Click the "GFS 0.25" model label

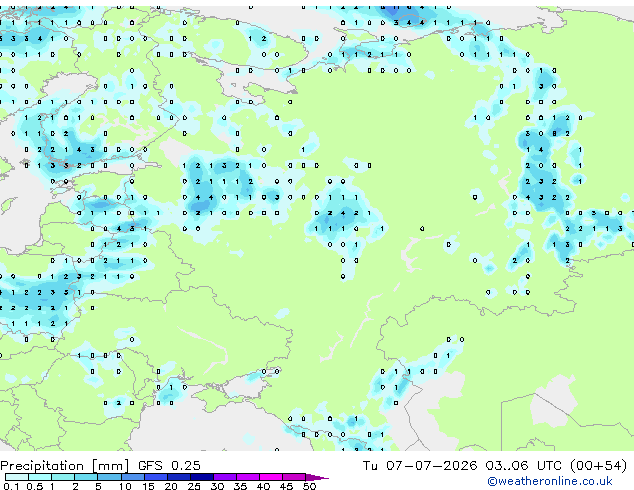point(169,465)
